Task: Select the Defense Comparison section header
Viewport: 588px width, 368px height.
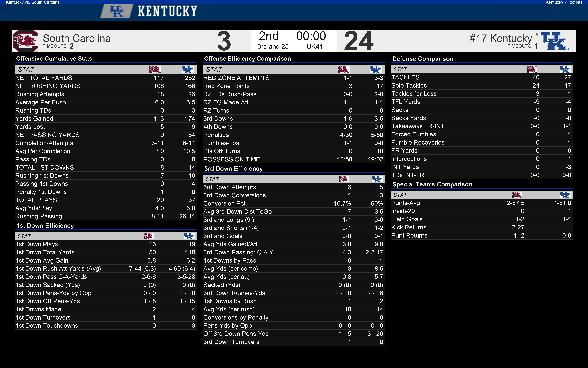Action: click(423, 59)
